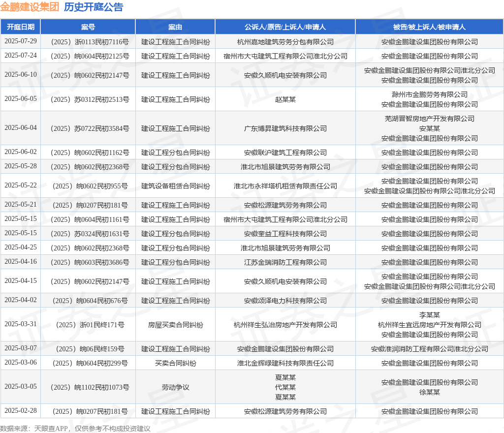Click case cause 房屋买卖合同纠纷

pos(175,325)
